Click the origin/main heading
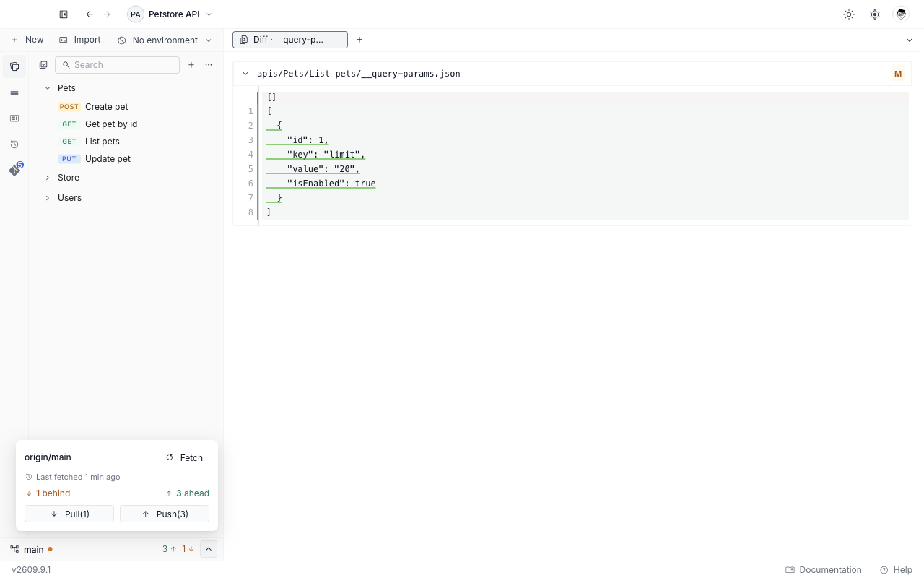The image size is (924, 578). pos(48,457)
